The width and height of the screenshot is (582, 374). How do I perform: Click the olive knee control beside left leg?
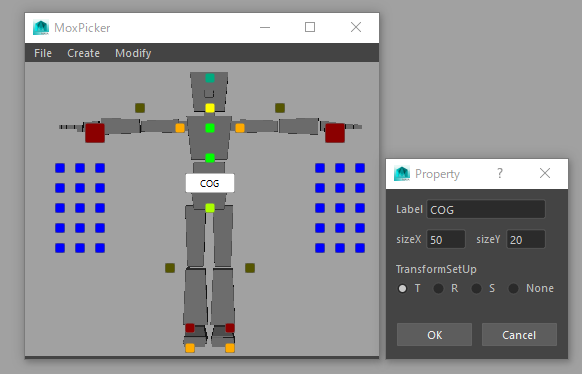[x=170, y=268]
